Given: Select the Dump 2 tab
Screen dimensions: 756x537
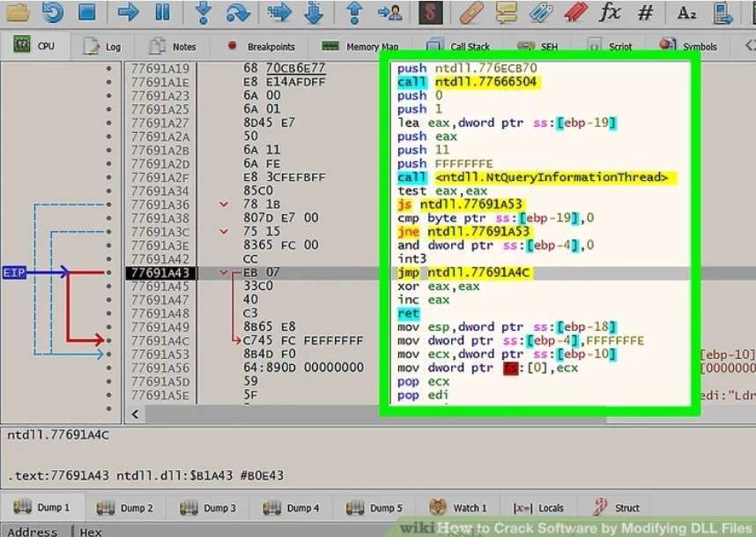Looking at the screenshot, I should (x=124, y=508).
